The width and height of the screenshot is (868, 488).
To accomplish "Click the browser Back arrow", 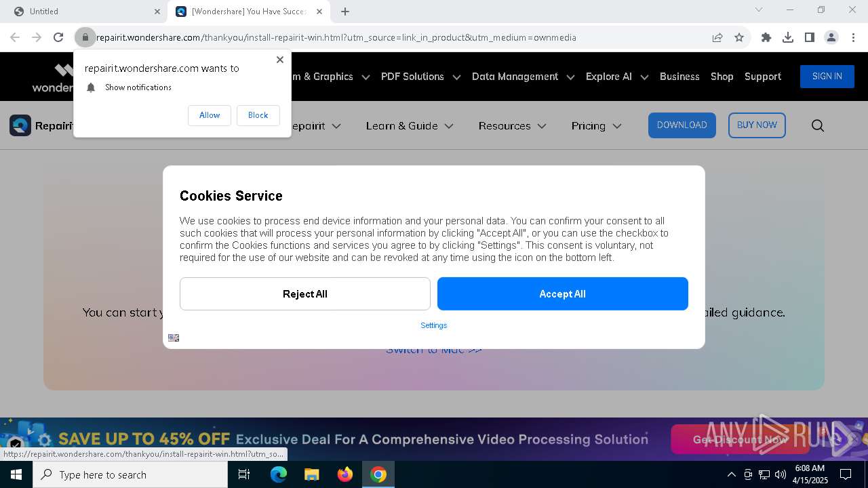I will point(15,37).
